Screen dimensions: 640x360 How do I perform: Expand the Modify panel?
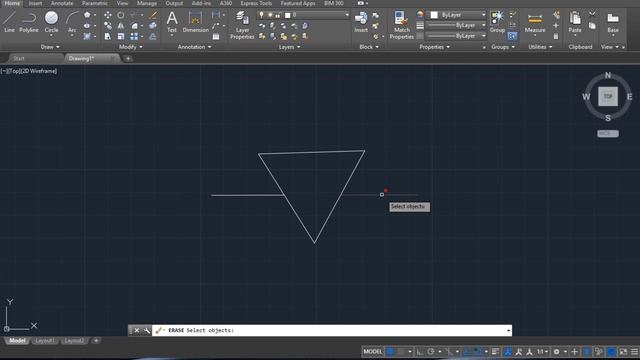(131, 47)
